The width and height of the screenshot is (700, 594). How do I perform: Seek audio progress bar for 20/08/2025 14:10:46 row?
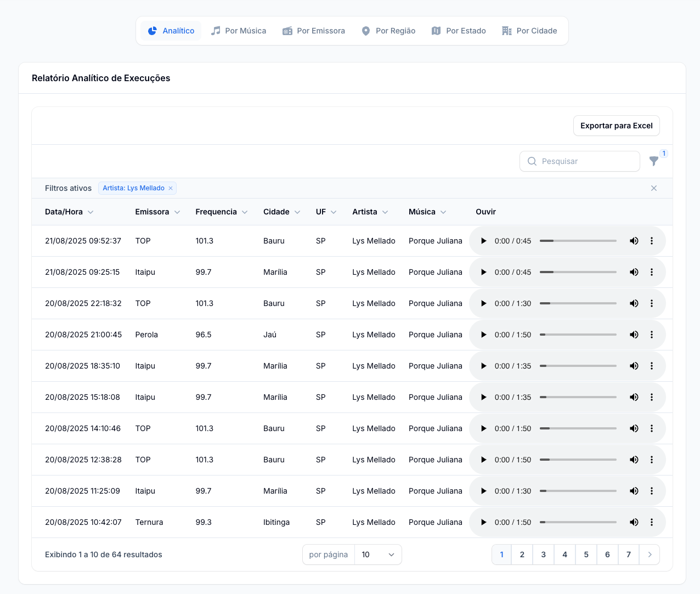(x=578, y=428)
